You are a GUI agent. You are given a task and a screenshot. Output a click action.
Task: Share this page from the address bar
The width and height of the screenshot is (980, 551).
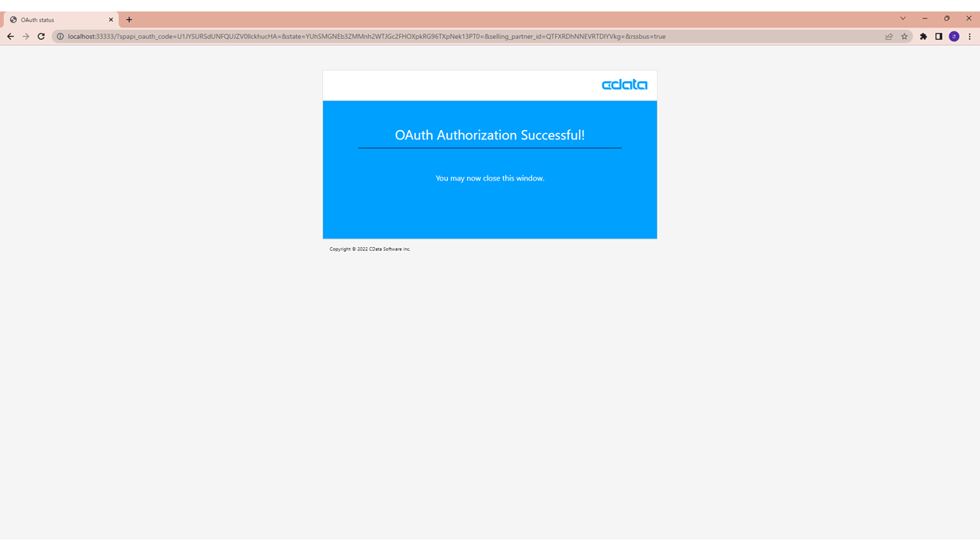[889, 36]
